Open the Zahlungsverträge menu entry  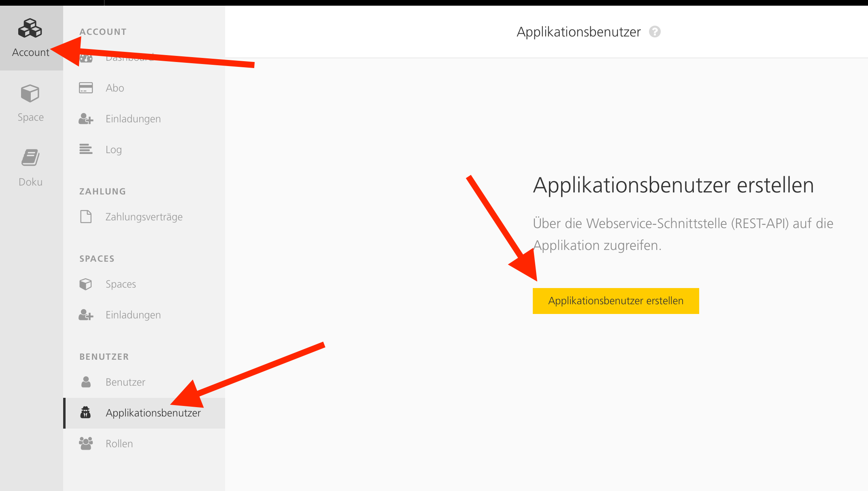coord(144,217)
